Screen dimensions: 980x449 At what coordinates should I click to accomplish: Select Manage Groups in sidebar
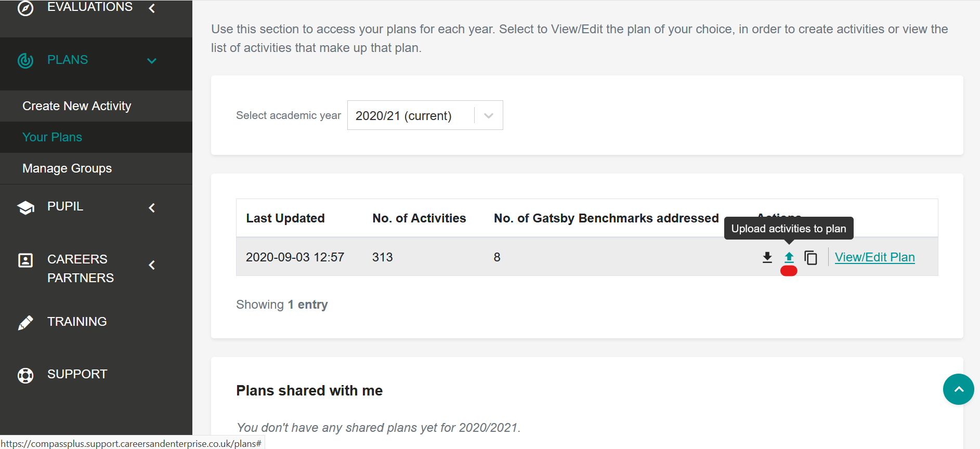(x=67, y=168)
